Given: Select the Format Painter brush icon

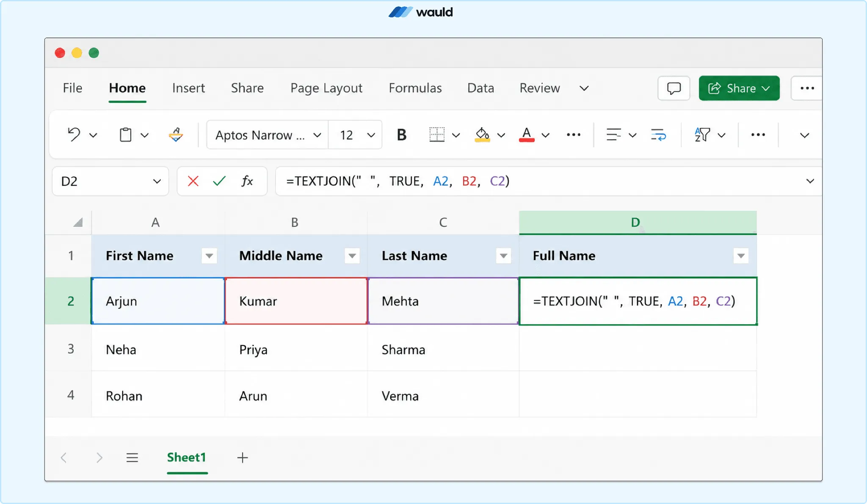Looking at the screenshot, I should 176,135.
